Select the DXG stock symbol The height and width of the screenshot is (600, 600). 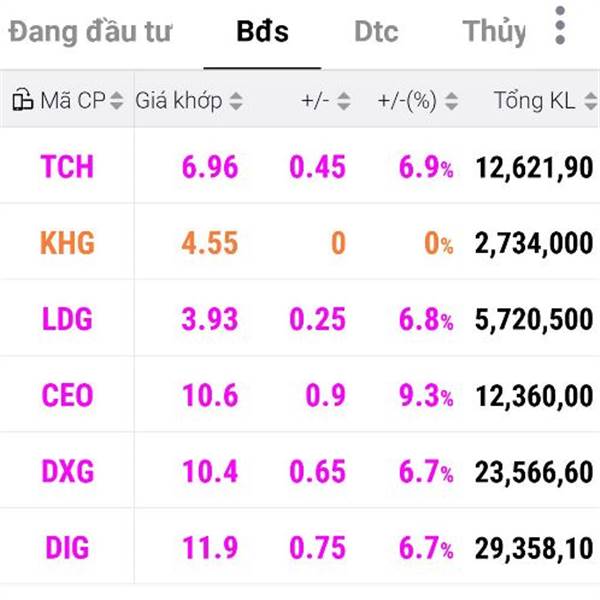pos(67,471)
